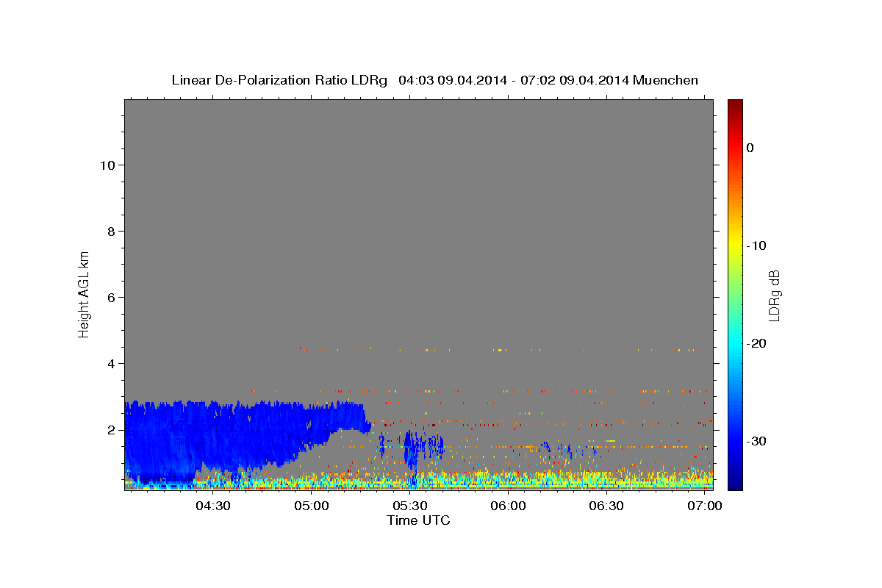
Task: Click the height tick label 8
Action: [x=112, y=232]
